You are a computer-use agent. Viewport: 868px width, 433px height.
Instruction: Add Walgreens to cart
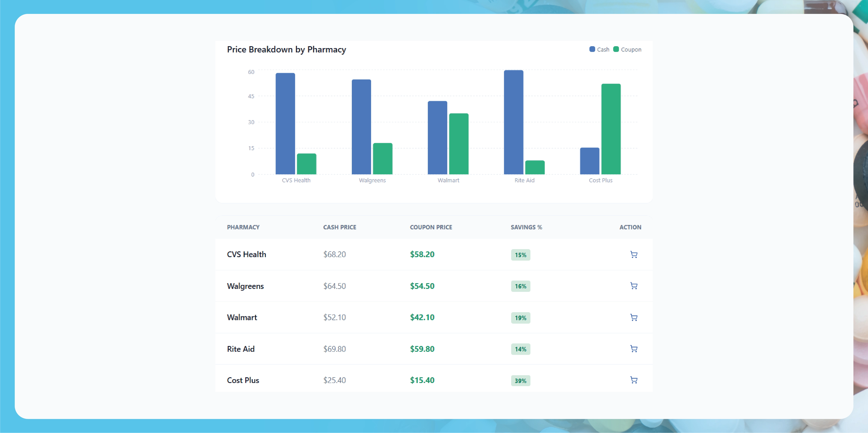point(634,286)
